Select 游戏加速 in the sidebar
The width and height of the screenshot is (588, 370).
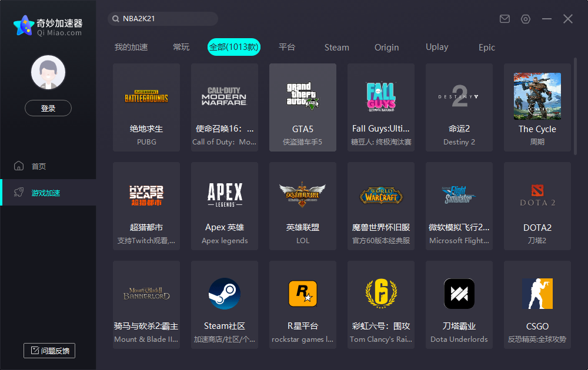tap(46, 193)
